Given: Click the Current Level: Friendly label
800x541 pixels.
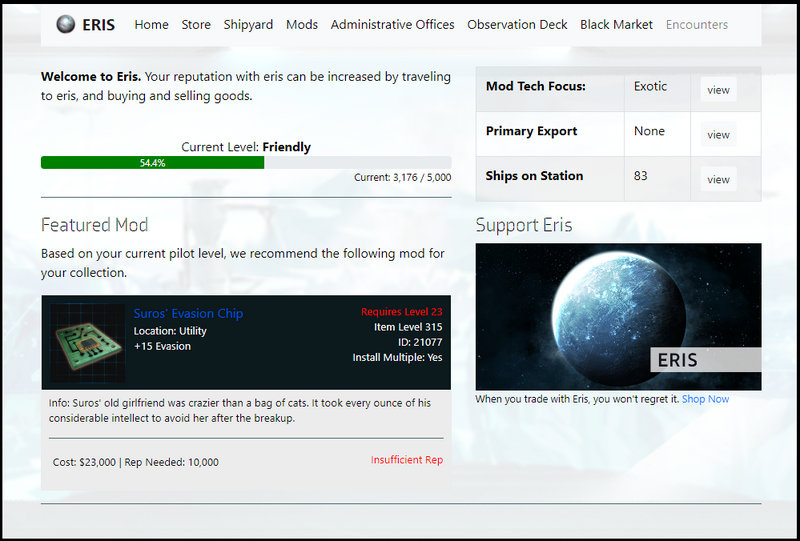Looking at the screenshot, I should 246,147.
